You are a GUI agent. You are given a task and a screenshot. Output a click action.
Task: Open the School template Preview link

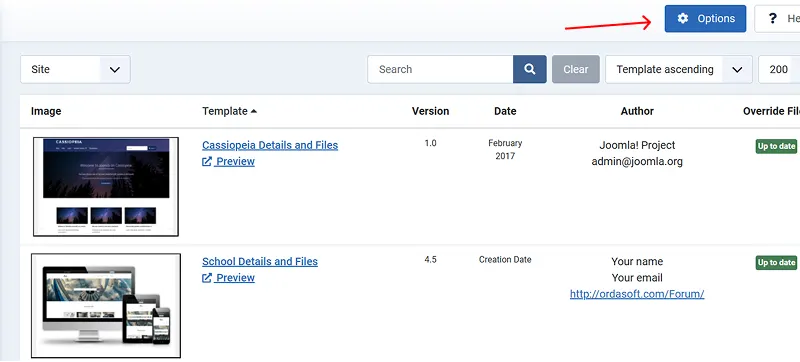pyautogui.click(x=229, y=278)
